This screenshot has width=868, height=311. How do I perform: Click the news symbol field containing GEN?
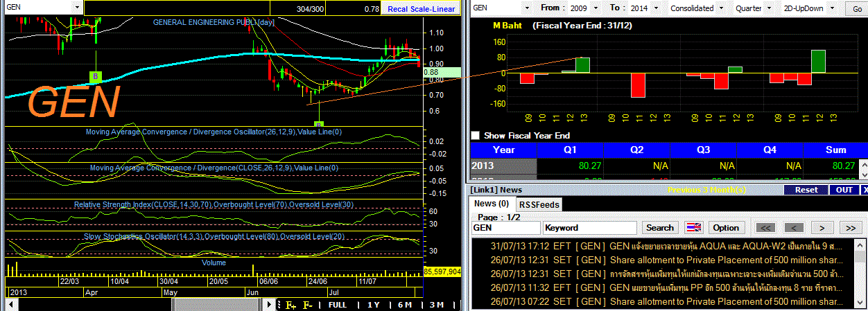[505, 228]
